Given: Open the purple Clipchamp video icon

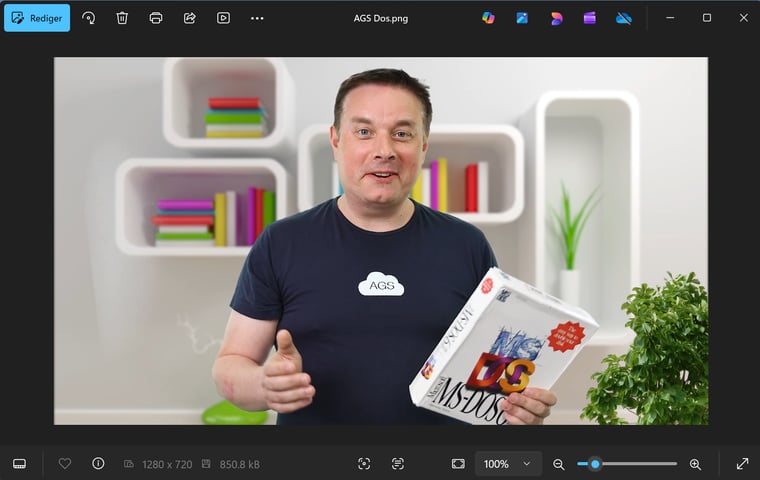Looking at the screenshot, I should click(589, 18).
